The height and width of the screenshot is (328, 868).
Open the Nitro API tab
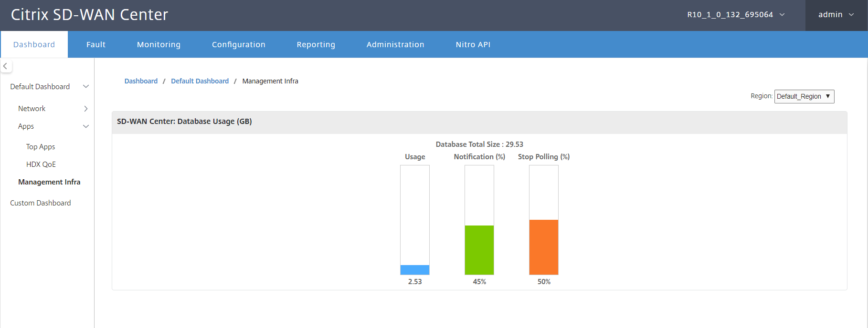tap(473, 44)
